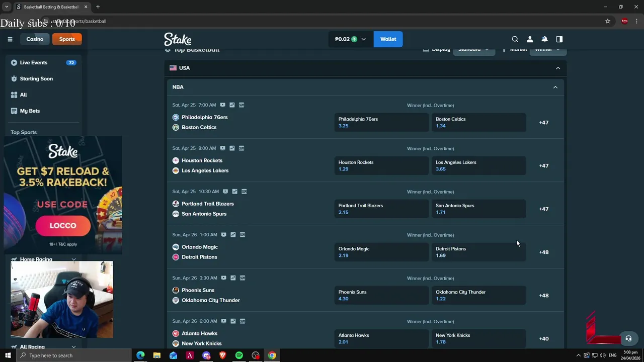This screenshot has width=644, height=362.
Task: Open the Windows Start menu
Action: [8, 355]
